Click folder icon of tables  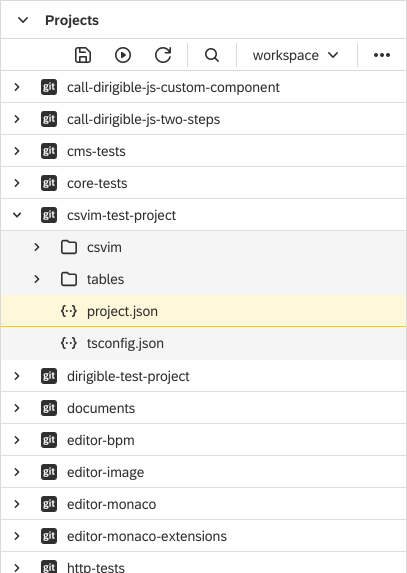pyautogui.click(x=69, y=279)
